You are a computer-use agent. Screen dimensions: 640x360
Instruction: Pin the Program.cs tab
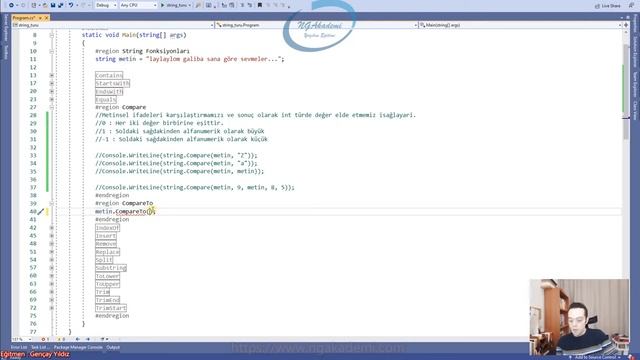(40, 18)
